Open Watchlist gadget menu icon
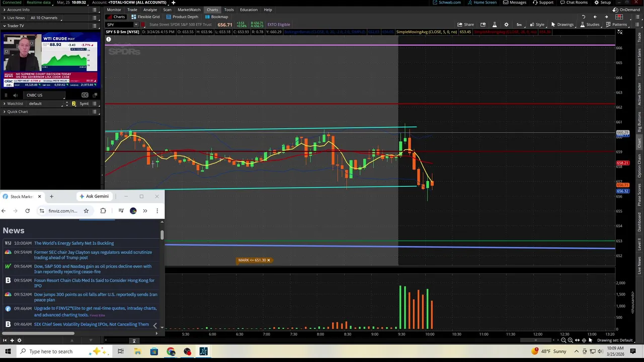Viewport: 644px width, 362px height. (x=95, y=104)
